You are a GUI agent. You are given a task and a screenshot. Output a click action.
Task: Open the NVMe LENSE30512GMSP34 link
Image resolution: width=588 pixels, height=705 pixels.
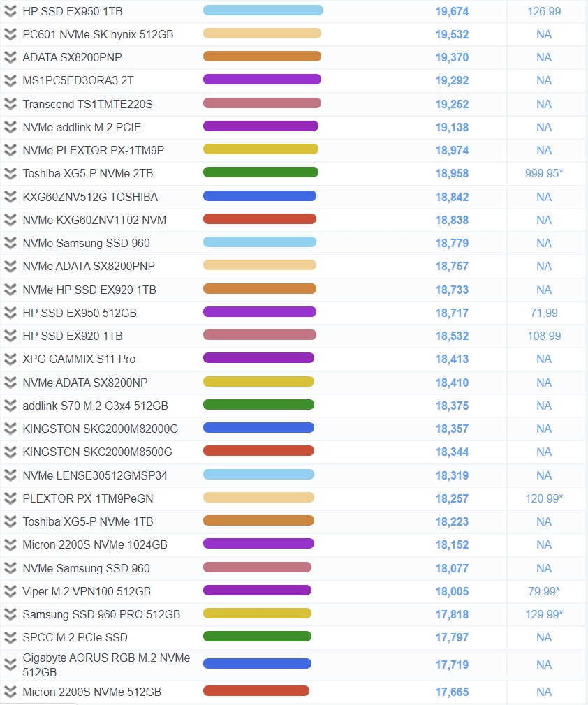coord(95,475)
